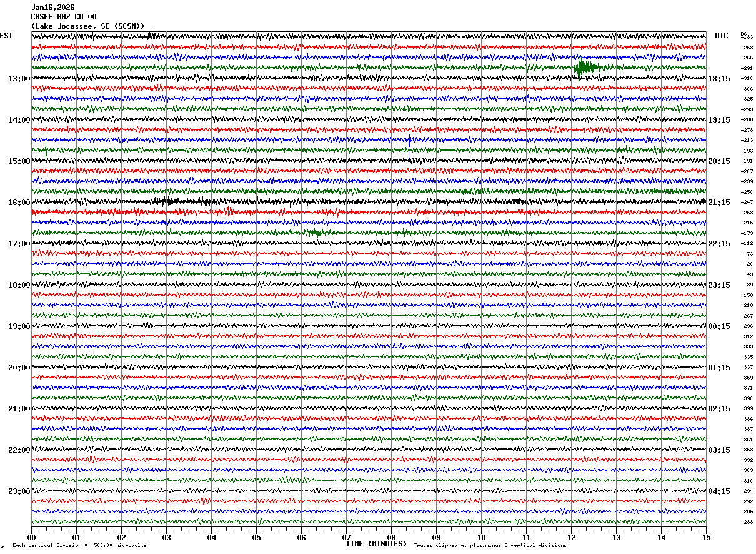
Task: Click the green seismic burst near minute 12
Action: (x=586, y=67)
